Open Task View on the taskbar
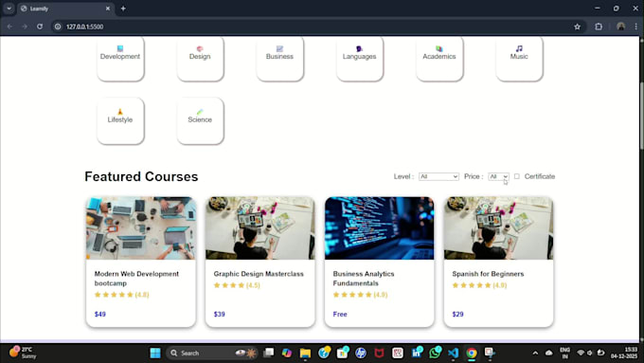Image resolution: width=644 pixels, height=363 pixels. (x=269, y=354)
